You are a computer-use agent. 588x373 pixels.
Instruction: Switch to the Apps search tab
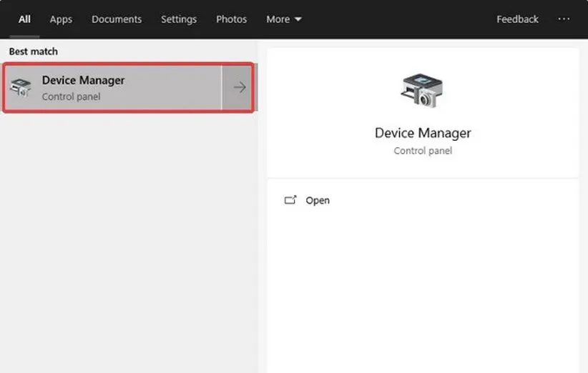tap(61, 19)
